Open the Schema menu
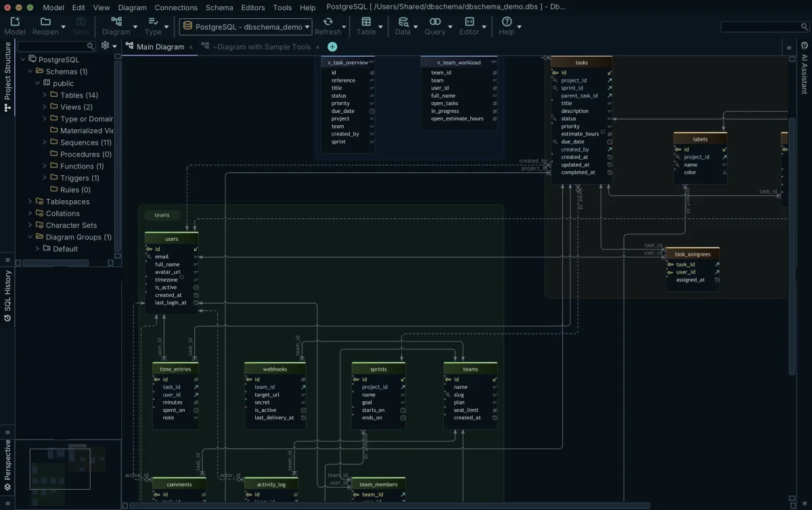The width and height of the screenshot is (812, 510). [x=219, y=7]
